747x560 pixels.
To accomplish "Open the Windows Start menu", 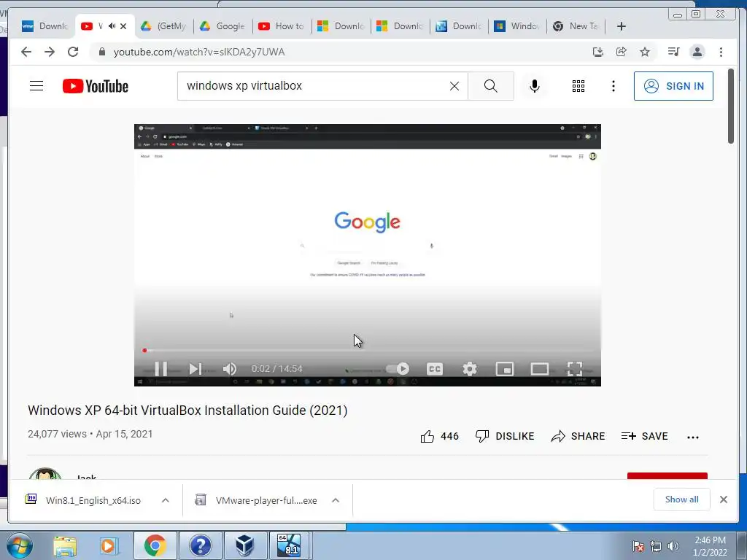I will 20,545.
